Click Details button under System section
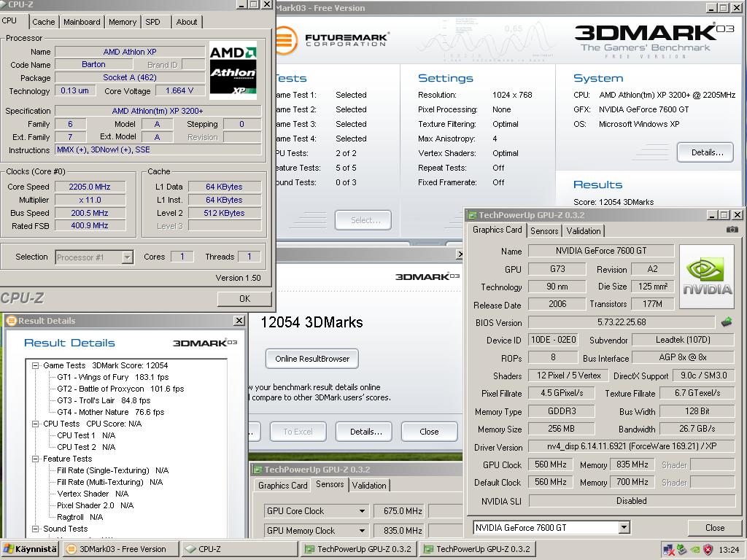Image resolution: width=747 pixels, height=560 pixels. (705, 152)
